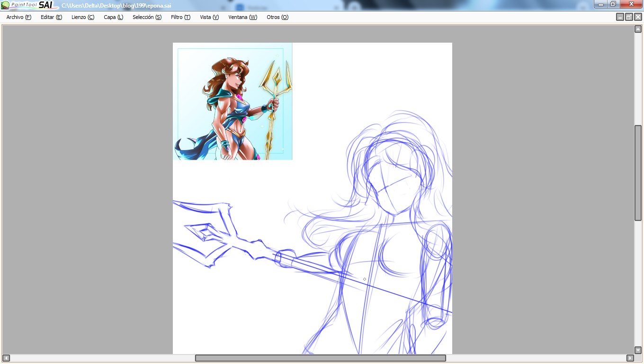Open the Otros menu

pos(277,17)
